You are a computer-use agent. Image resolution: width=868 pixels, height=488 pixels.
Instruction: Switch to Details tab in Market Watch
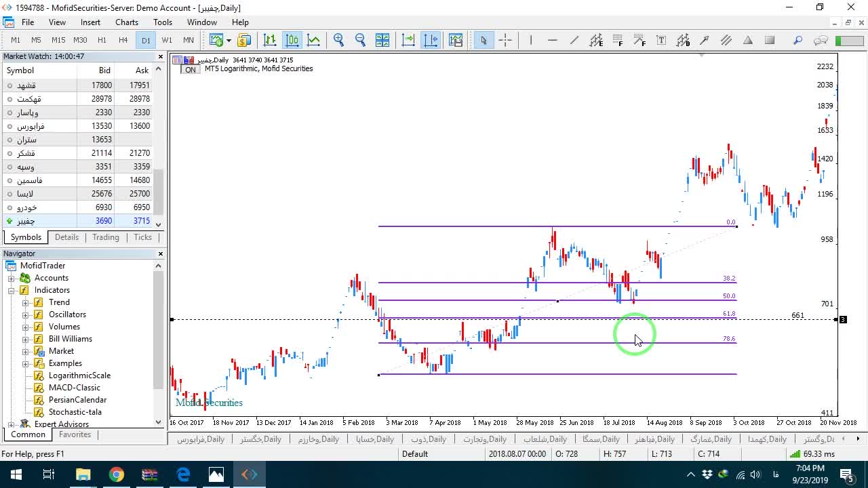tap(66, 237)
